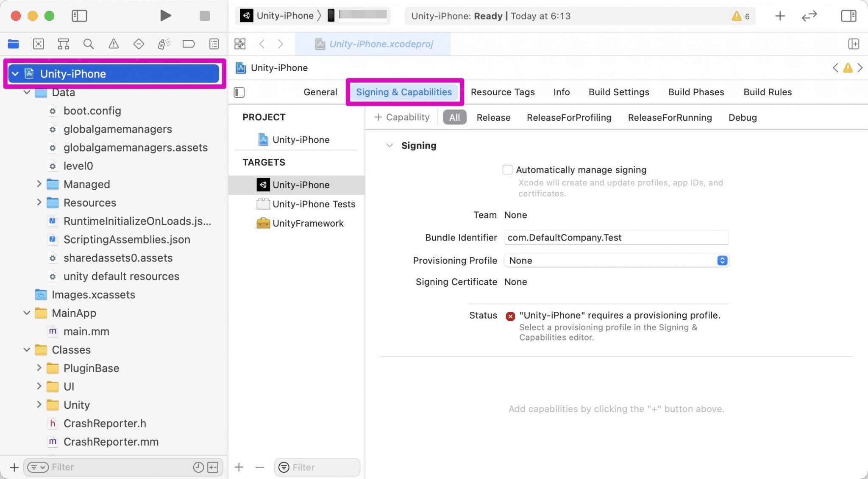Open the Report navigator icon

[214, 44]
